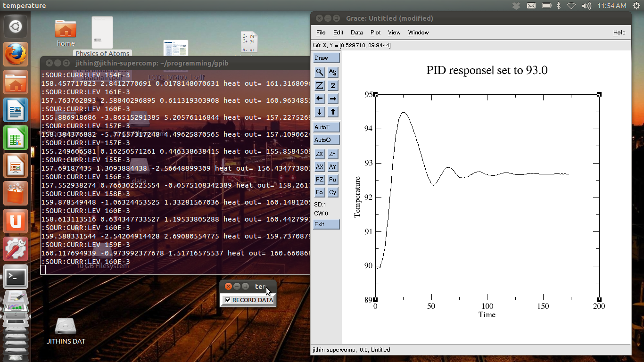Click the Draw button in Grace
Screen dimensions: 644x362
pos(326,58)
